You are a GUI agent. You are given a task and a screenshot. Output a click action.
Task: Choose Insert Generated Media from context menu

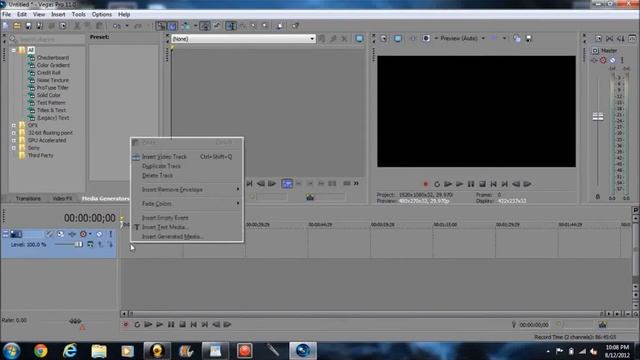tap(187, 236)
